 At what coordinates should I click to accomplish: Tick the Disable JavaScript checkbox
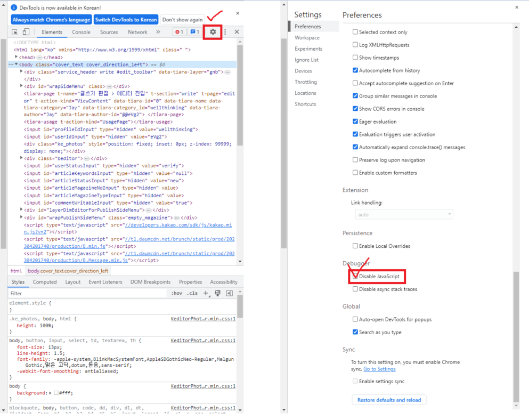click(x=355, y=276)
